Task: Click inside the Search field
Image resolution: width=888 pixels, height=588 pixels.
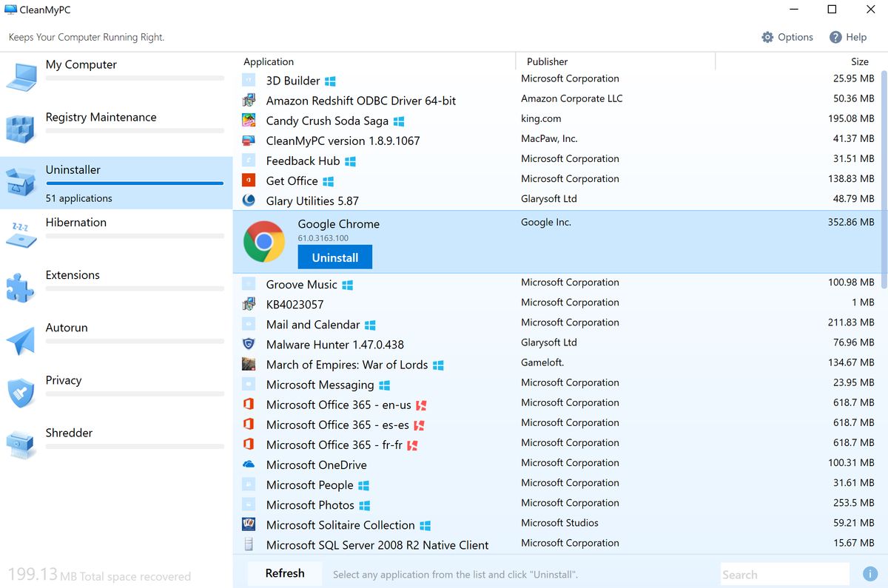Action: pyautogui.click(x=784, y=574)
